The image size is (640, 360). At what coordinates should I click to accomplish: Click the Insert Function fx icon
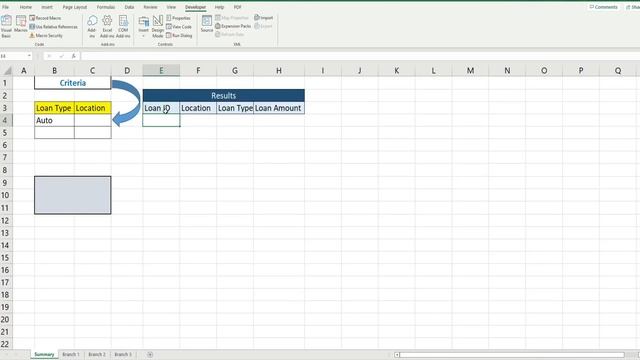click(73, 56)
